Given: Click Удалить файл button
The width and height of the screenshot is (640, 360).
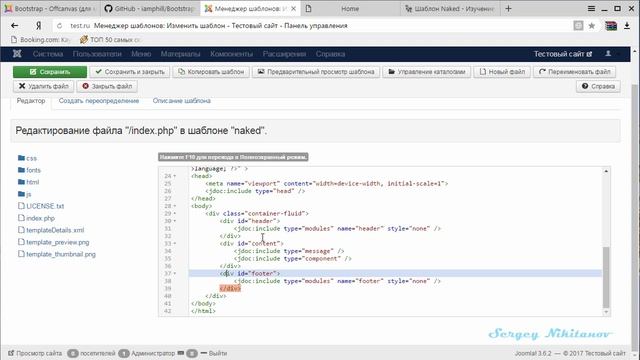Looking at the screenshot, I should pyautogui.click(x=44, y=86).
